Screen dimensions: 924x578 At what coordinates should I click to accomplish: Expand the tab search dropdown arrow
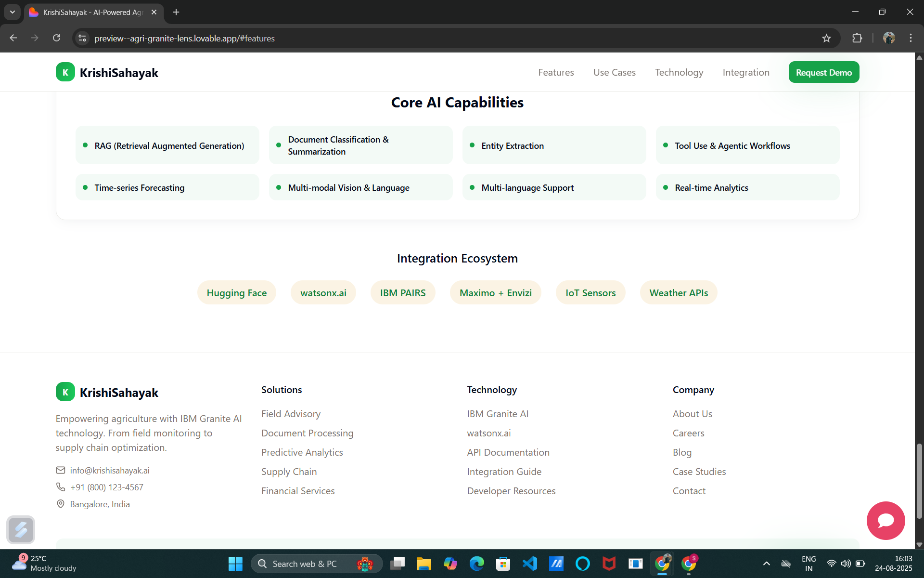13,12
